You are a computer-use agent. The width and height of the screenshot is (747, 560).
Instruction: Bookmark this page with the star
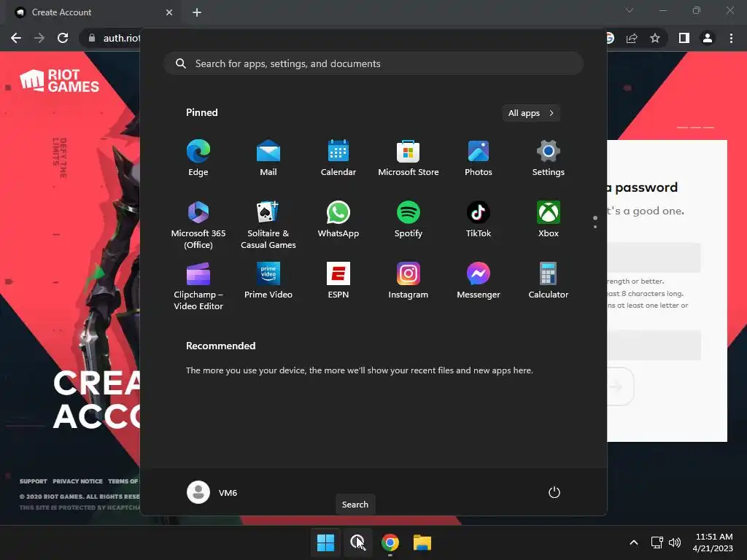pyautogui.click(x=655, y=38)
